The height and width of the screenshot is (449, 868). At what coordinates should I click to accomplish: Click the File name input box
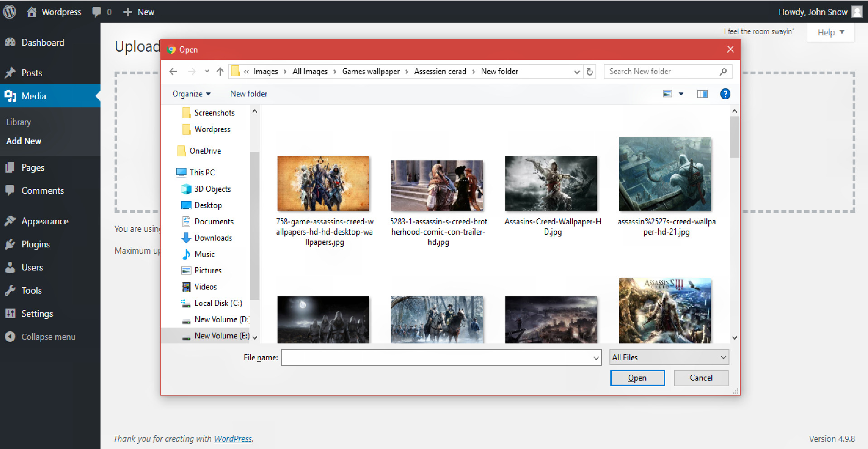click(x=441, y=357)
